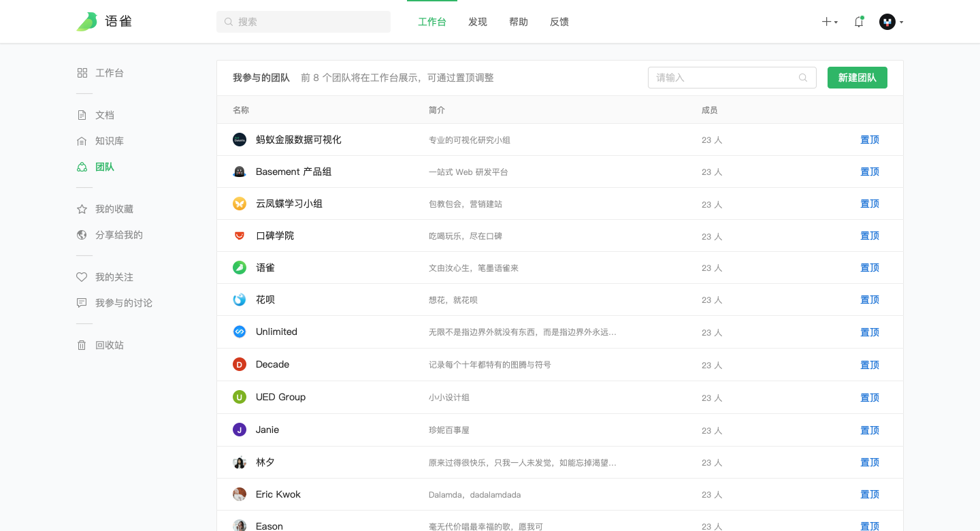Click the Unlimited team blue icon
The width and height of the screenshot is (980, 531).
pos(240,332)
